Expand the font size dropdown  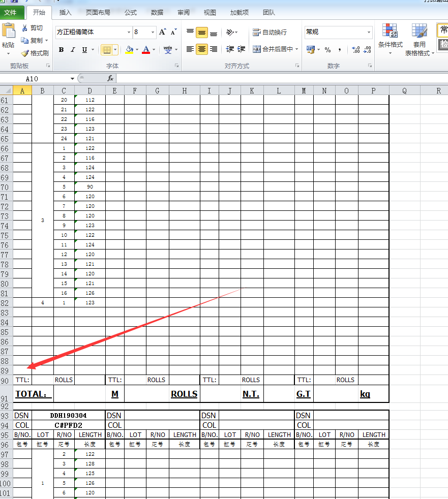tap(153, 32)
